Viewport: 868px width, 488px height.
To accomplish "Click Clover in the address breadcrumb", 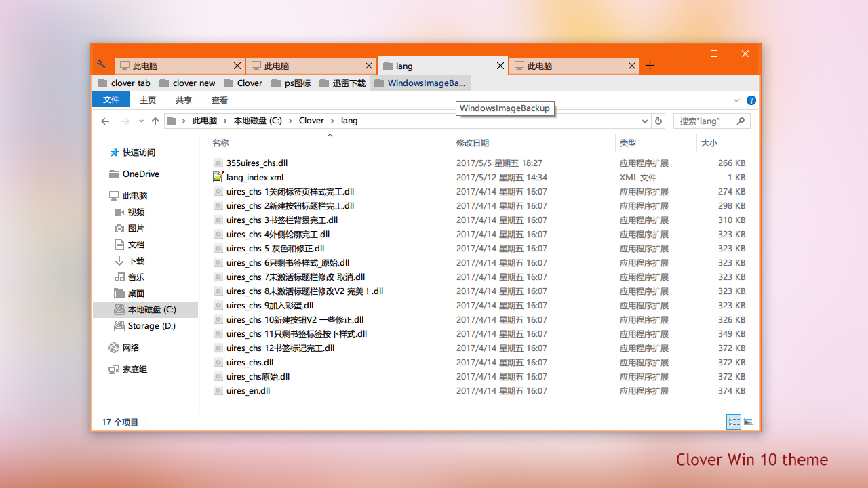I will click(x=311, y=121).
